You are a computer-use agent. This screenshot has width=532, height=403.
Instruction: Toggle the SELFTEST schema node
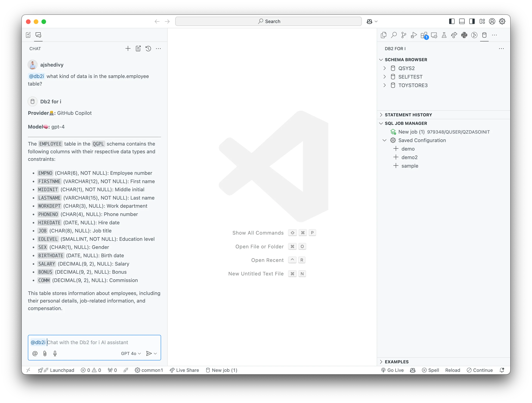[x=384, y=77]
